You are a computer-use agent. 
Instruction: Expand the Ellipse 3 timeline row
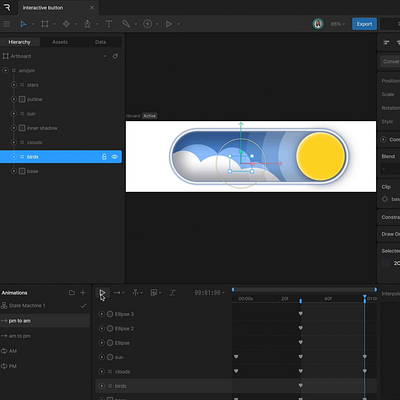[x=102, y=314]
